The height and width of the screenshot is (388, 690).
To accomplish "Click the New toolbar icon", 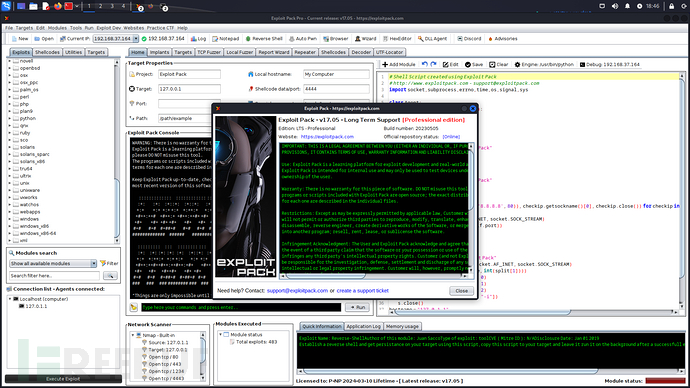I will (20, 39).
